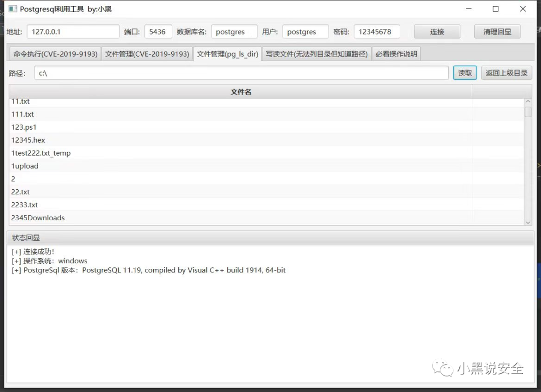
Task: Click the file list scroll-down arrow
Action: pyautogui.click(x=528, y=222)
